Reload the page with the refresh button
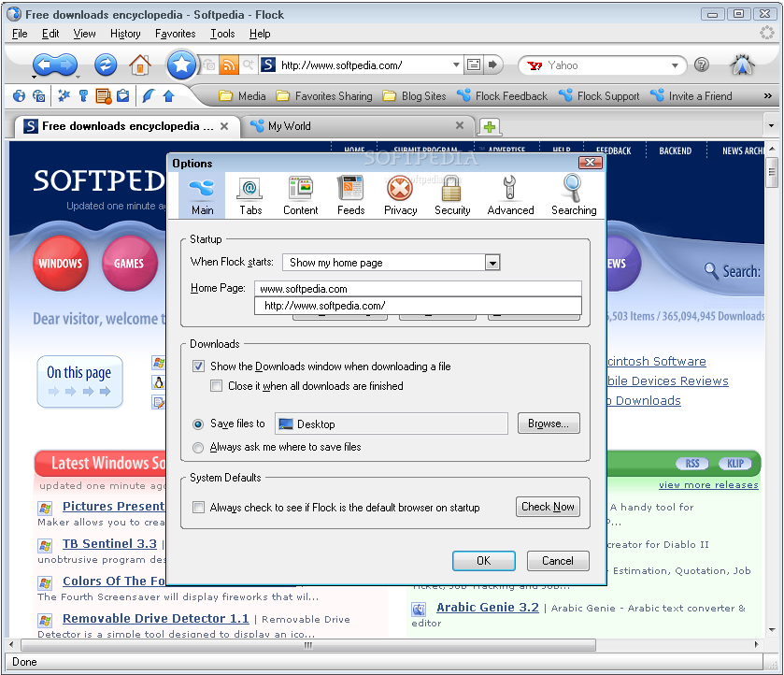784x675 pixels. 106,65
